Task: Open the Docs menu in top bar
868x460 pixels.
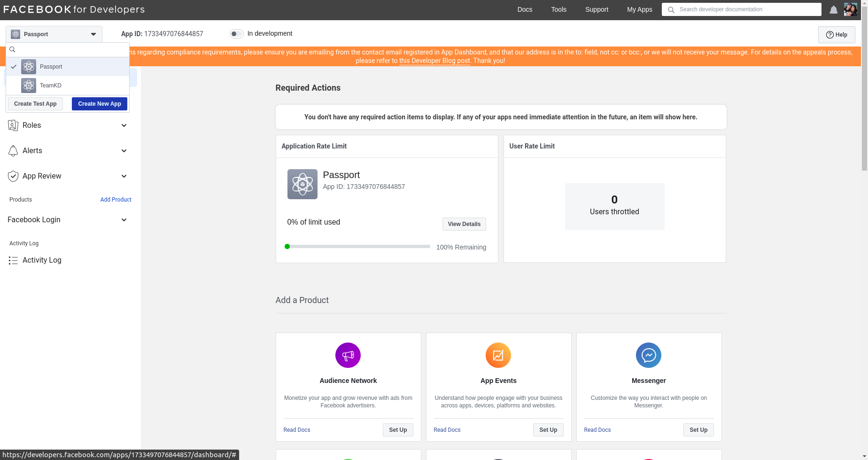Action: 525,9
